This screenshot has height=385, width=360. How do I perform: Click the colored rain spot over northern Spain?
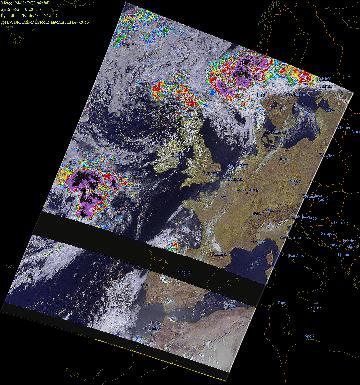tap(174, 247)
